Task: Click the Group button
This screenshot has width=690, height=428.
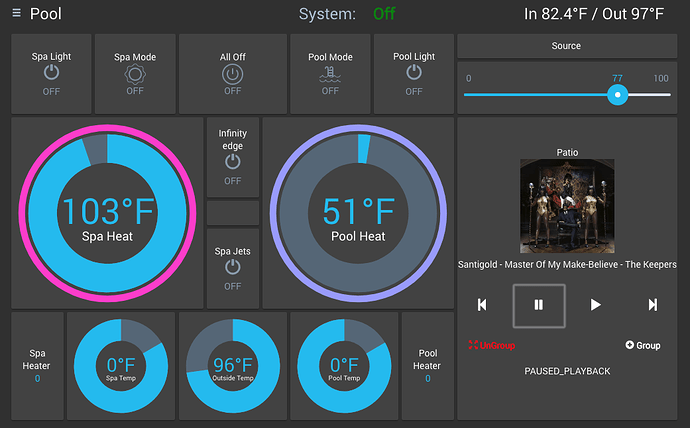Action: (x=643, y=345)
